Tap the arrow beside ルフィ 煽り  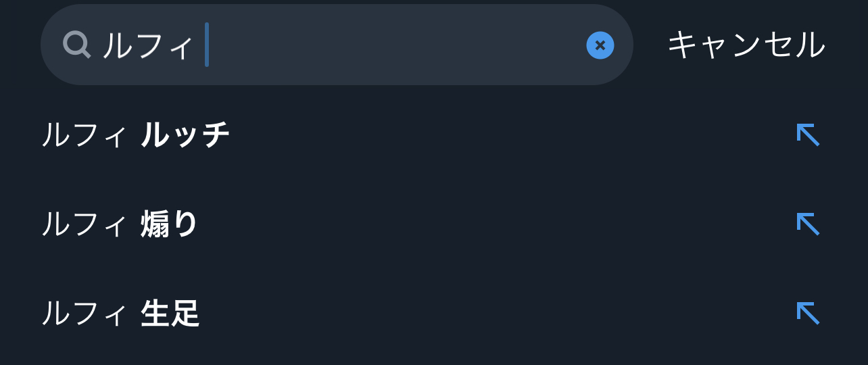[x=808, y=224]
